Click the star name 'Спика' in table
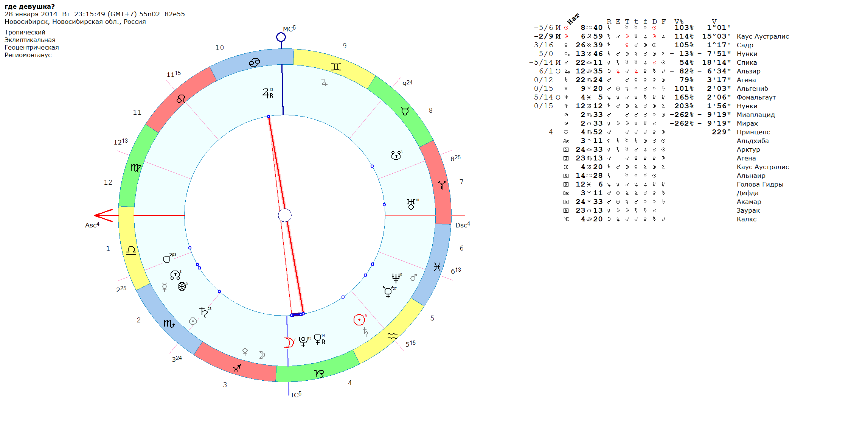The height and width of the screenshot is (431, 868). [x=747, y=62]
